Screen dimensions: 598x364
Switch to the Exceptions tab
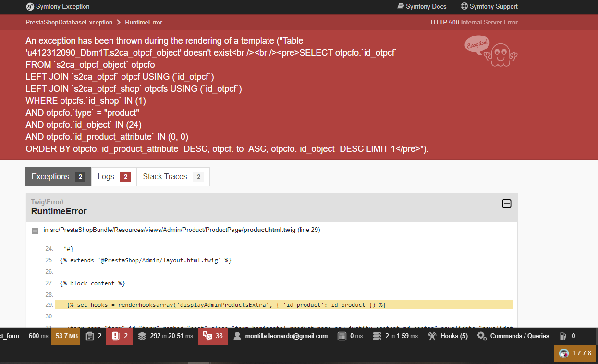(x=58, y=177)
